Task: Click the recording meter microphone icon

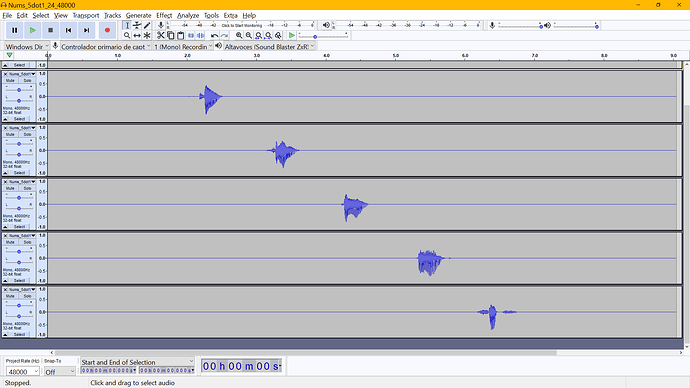Action: [161, 26]
